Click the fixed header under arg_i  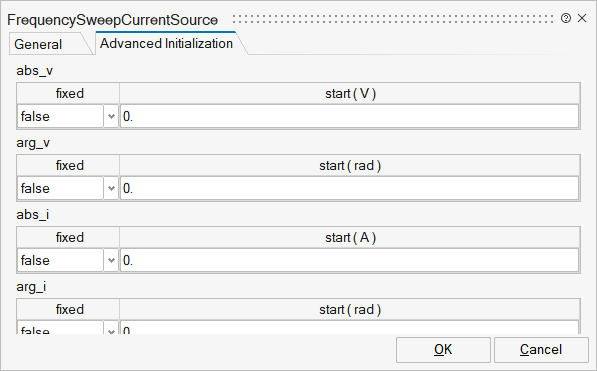click(x=69, y=309)
